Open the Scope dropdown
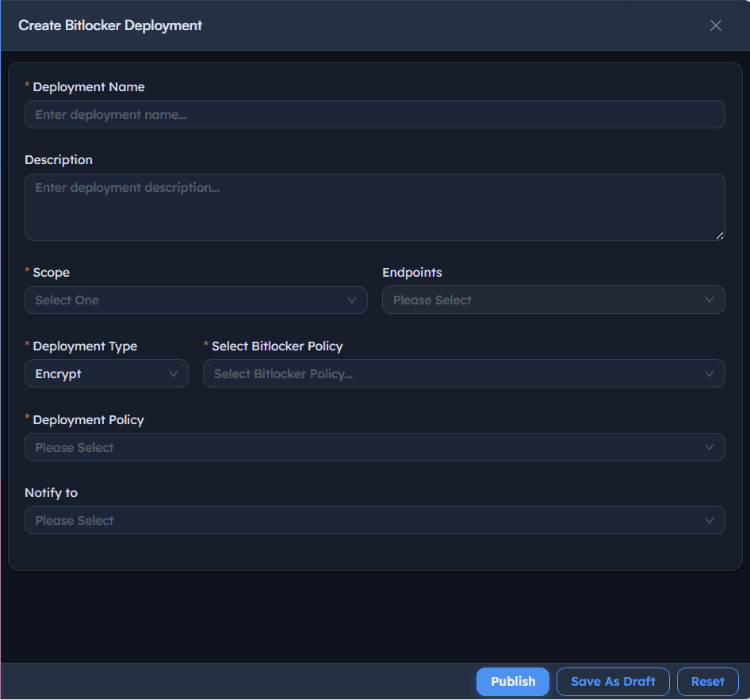 tap(196, 300)
